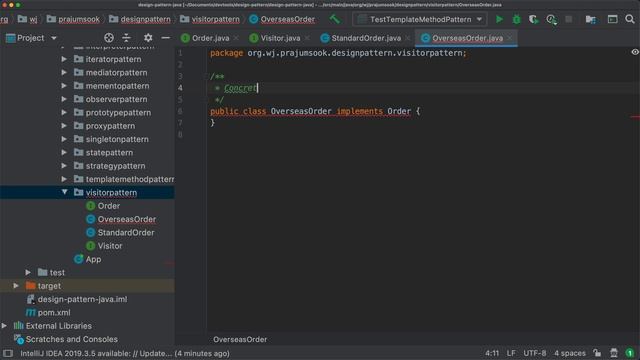Open inspector hat icon in status bar
Viewport: 640px width, 360px height.
(x=613, y=353)
